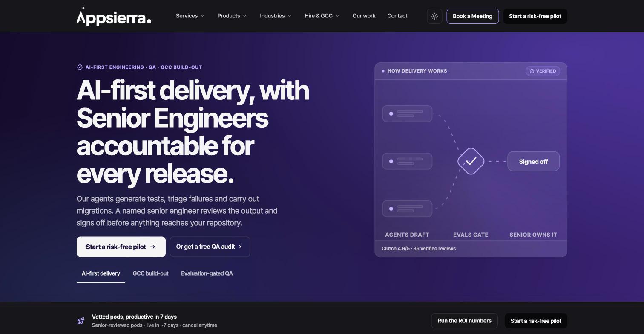Click the HOW DELIVERY WORKS heading
Image resolution: width=644 pixels, height=334 pixels.
417,71
